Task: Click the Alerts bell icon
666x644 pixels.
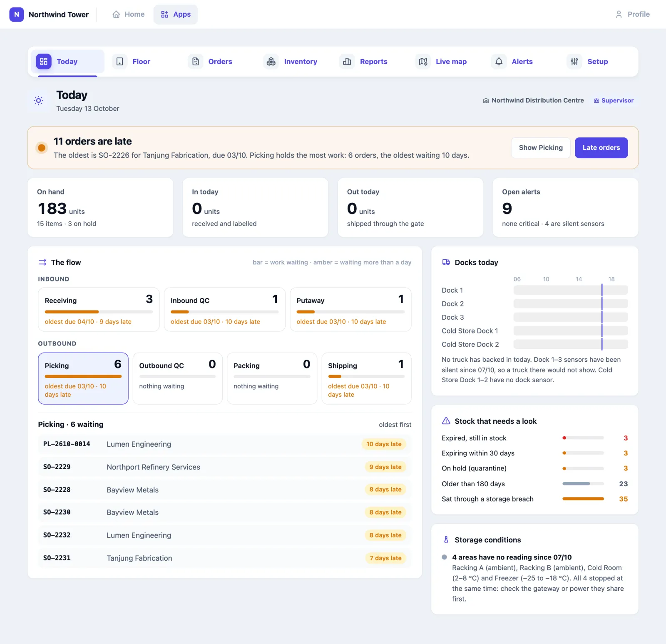Action: pos(499,62)
